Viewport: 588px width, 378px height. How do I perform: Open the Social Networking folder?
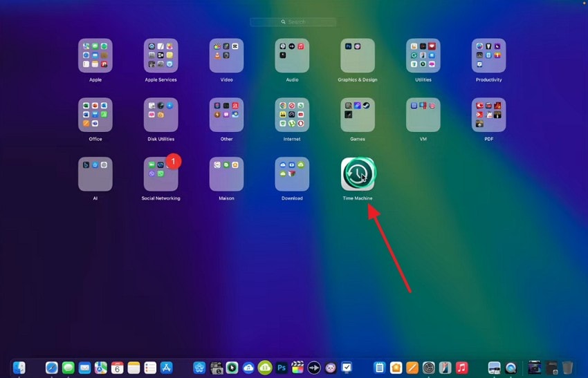(x=161, y=174)
